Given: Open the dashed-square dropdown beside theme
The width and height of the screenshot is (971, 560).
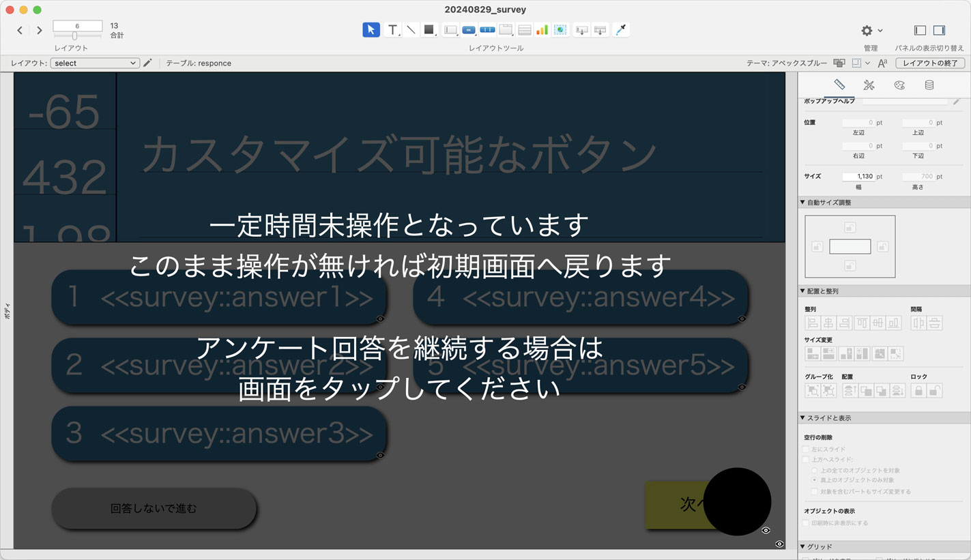Looking at the screenshot, I should pyautogui.click(x=860, y=63).
